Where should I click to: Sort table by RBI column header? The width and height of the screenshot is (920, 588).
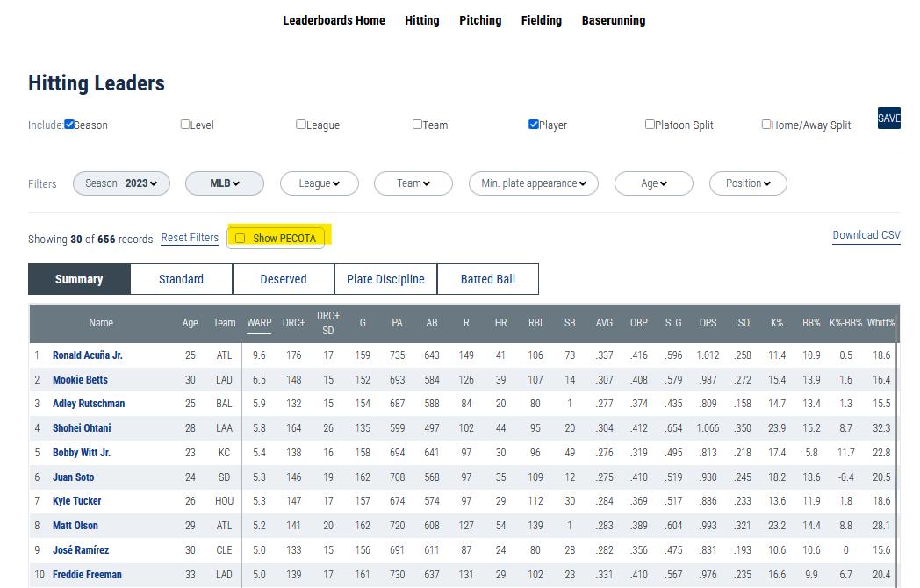tap(535, 323)
